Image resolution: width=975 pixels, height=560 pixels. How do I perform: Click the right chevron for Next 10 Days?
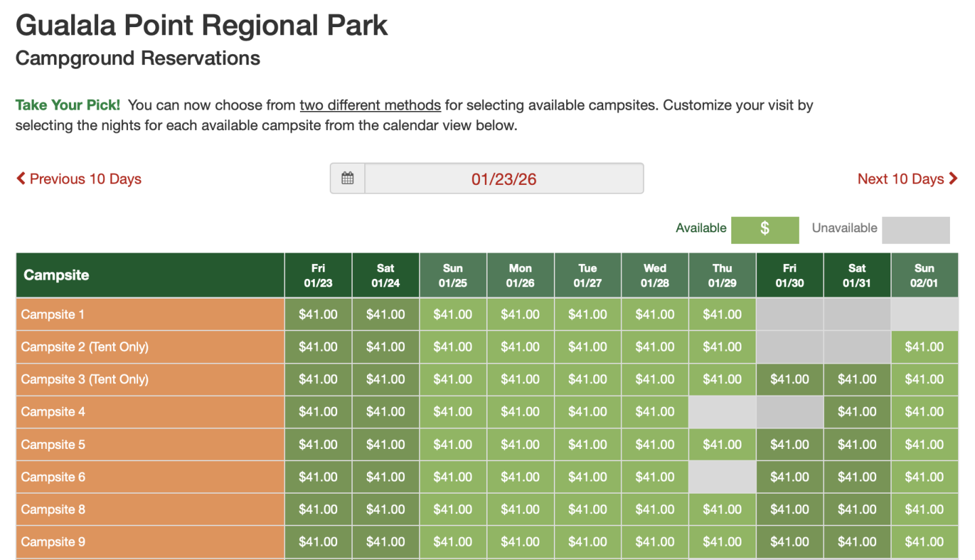click(953, 179)
